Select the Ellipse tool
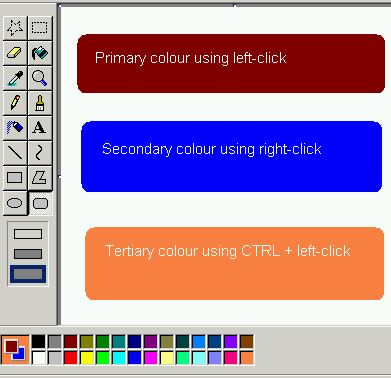The width and height of the screenshot is (391, 378). [x=15, y=203]
